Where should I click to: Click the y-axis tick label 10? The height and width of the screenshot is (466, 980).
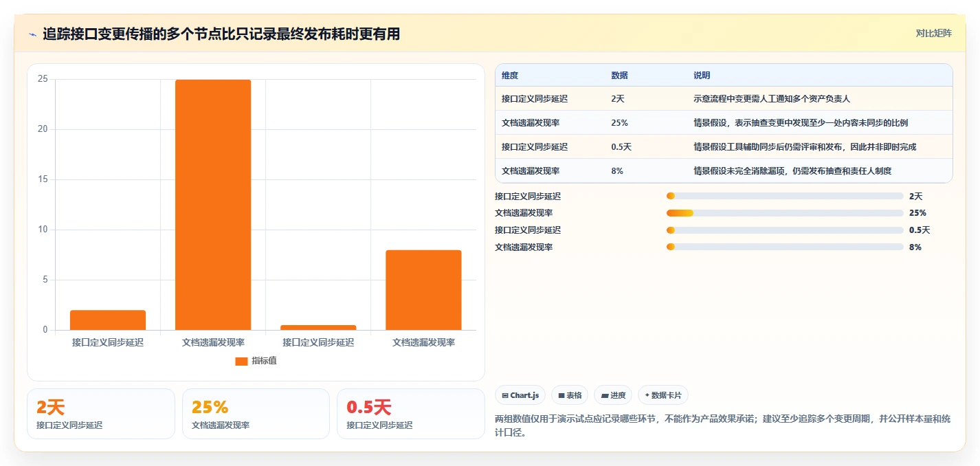43,230
